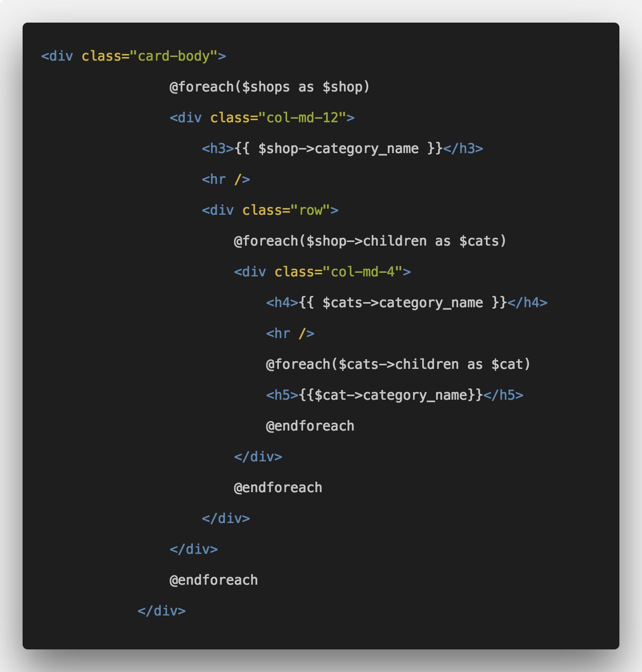Click the hr tag below the h3 line
Image resolution: width=642 pixels, height=672 pixels.
tap(226, 179)
